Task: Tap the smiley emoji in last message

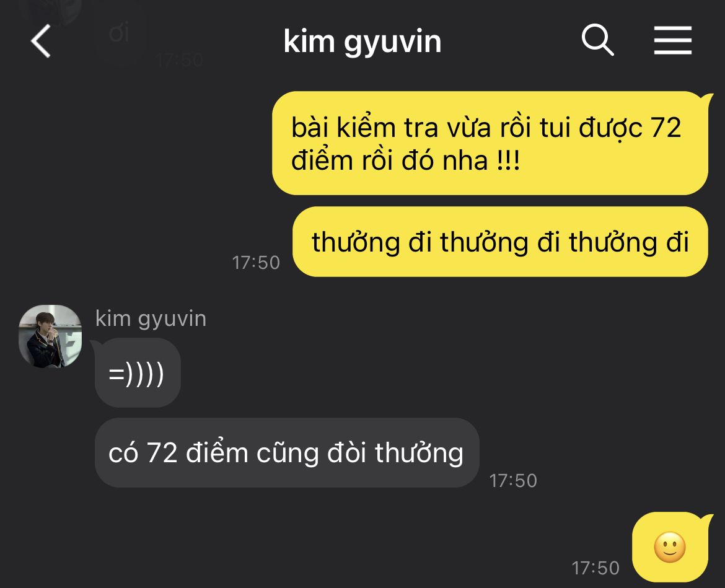Action: click(x=669, y=547)
